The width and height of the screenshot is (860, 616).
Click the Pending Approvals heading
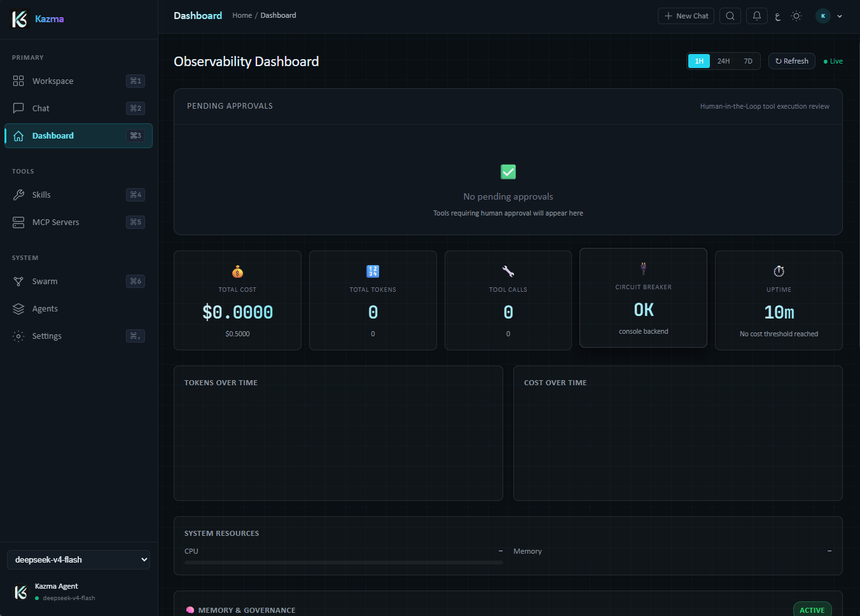[230, 106]
